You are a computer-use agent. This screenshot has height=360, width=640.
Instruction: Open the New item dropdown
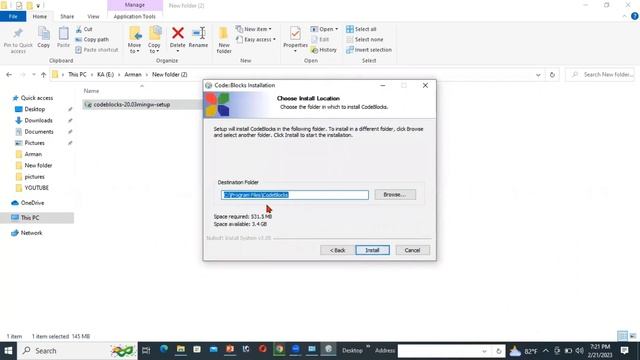[x=253, y=29]
